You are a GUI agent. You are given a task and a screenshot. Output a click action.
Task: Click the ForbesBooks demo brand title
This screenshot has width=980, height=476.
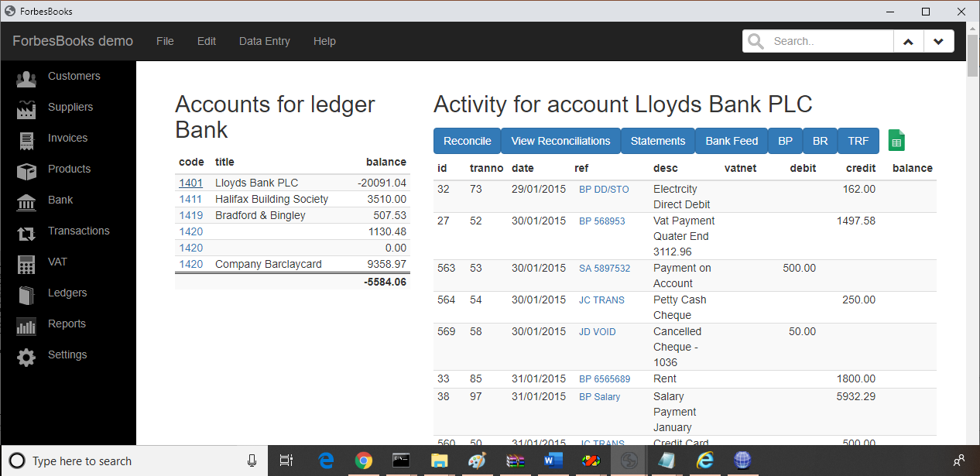(x=73, y=41)
